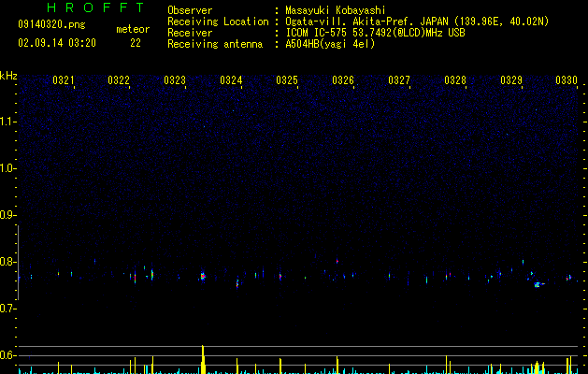Click antenna value A504HB(yagi 4el)
This screenshot has height=374, width=588.
pos(330,44)
